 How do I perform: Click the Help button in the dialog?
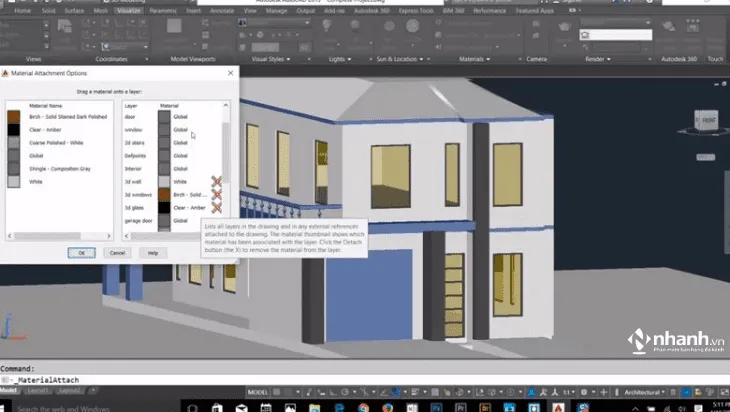coord(153,253)
